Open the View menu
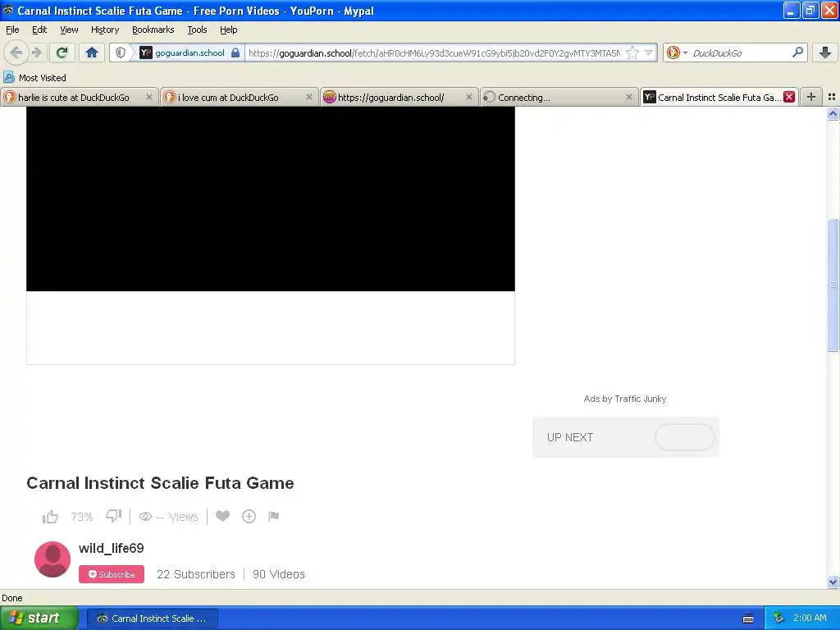The width and height of the screenshot is (840, 630). (x=69, y=30)
